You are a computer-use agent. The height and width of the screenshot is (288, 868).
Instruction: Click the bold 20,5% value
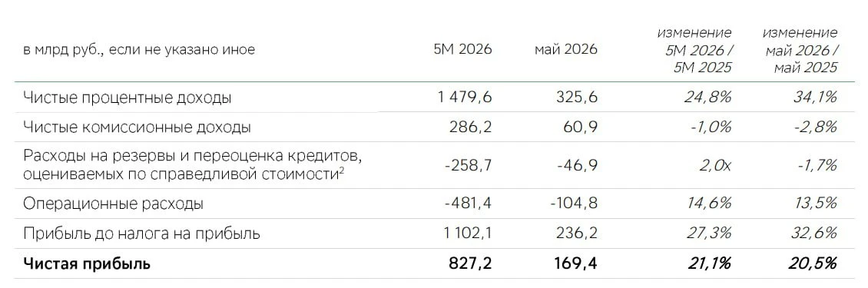pyautogui.click(x=813, y=263)
